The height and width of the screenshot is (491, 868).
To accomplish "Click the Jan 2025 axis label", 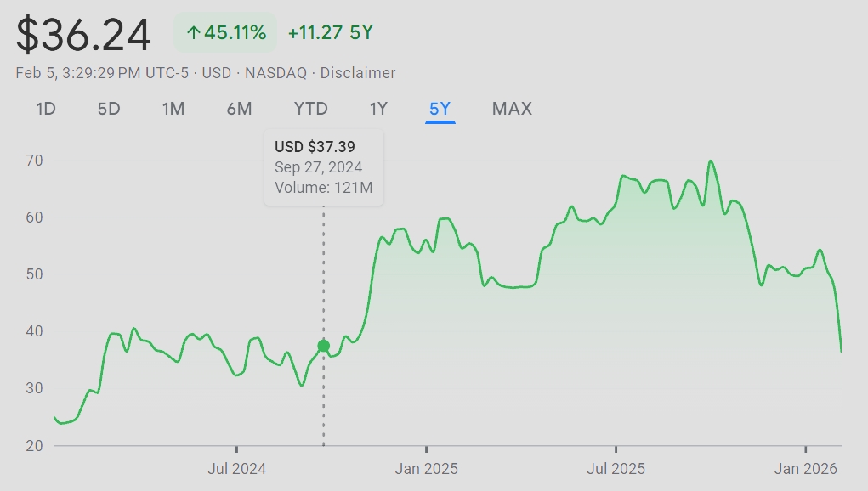I will (x=427, y=468).
